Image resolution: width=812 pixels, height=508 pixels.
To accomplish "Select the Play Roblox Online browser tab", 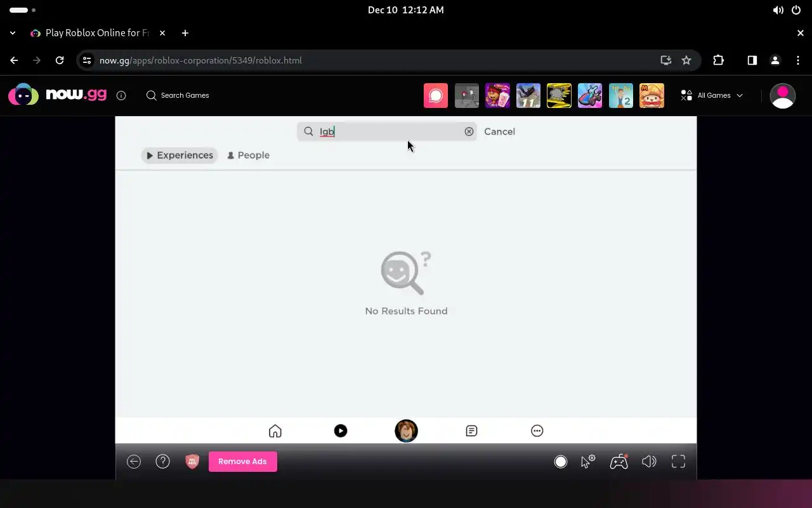I will click(x=98, y=33).
